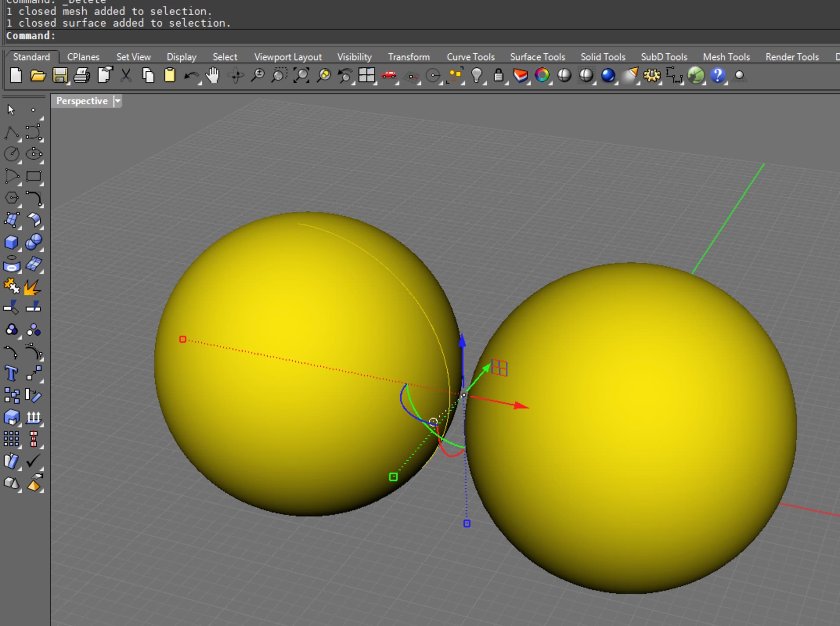Open the Solid Tools toolbar tab
840x626 pixels.
(x=602, y=57)
